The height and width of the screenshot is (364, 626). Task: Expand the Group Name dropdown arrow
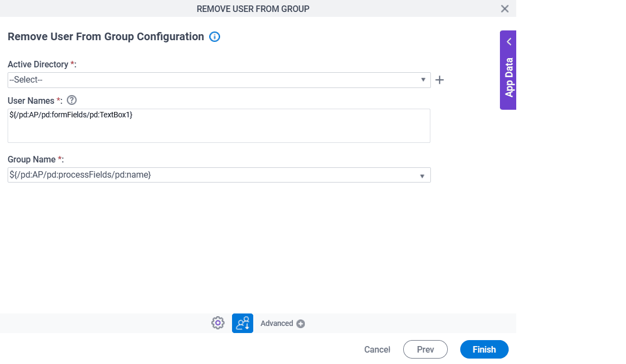coord(422,175)
